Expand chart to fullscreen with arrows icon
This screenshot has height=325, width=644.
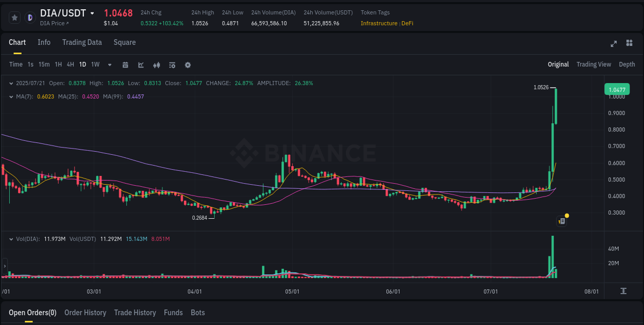pyautogui.click(x=614, y=44)
